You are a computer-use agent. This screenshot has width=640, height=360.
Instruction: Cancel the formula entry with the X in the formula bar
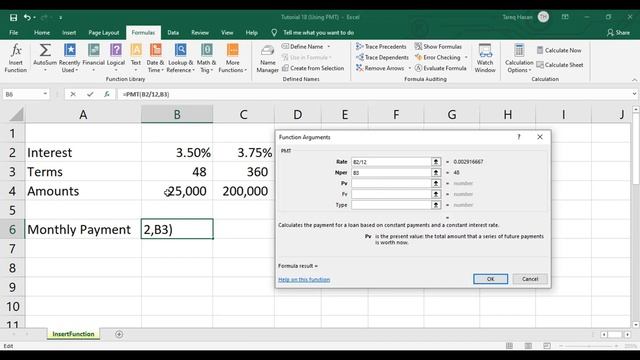point(73,94)
